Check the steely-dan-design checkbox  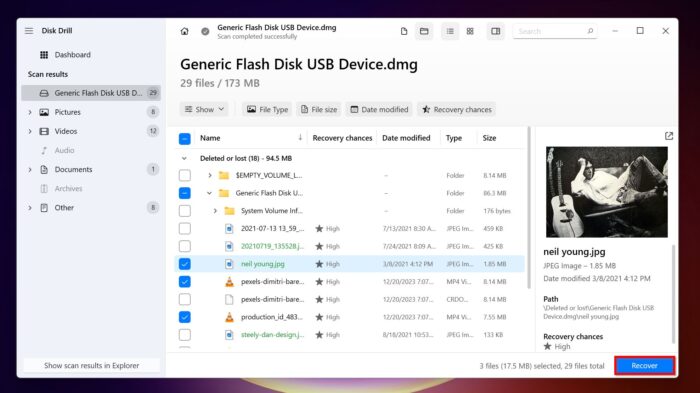pyautogui.click(x=184, y=334)
